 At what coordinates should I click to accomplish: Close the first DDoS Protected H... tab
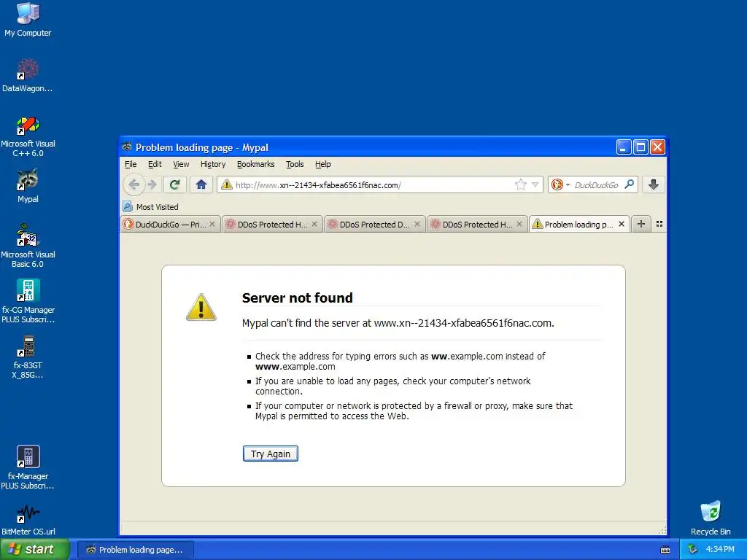314,224
